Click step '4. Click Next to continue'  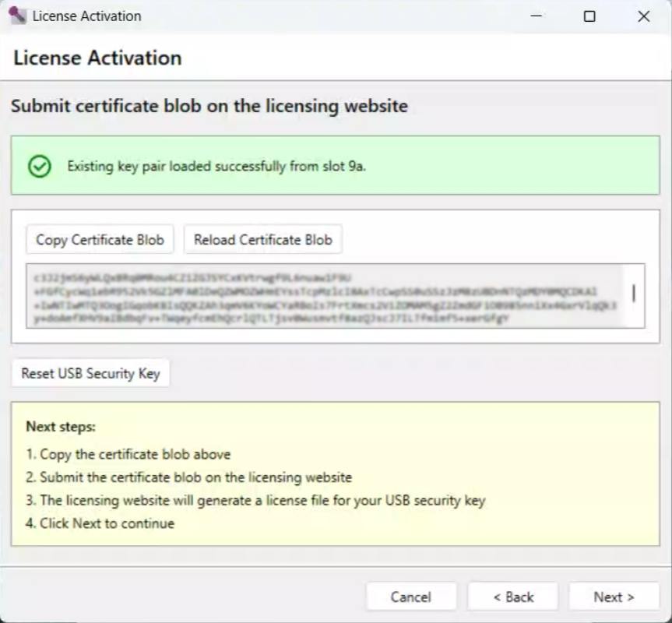click(x=100, y=523)
